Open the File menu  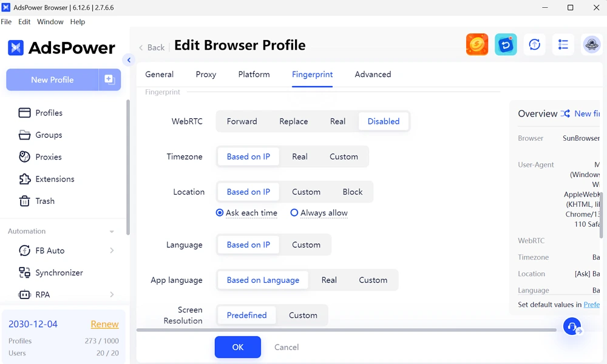point(6,22)
